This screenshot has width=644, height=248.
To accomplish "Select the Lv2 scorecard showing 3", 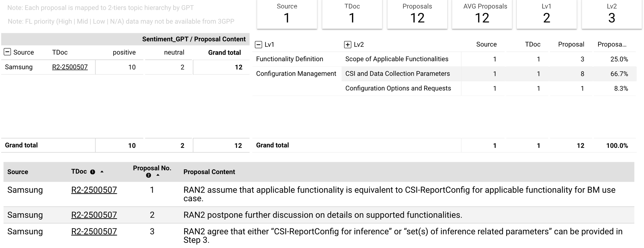I will 612,14.
